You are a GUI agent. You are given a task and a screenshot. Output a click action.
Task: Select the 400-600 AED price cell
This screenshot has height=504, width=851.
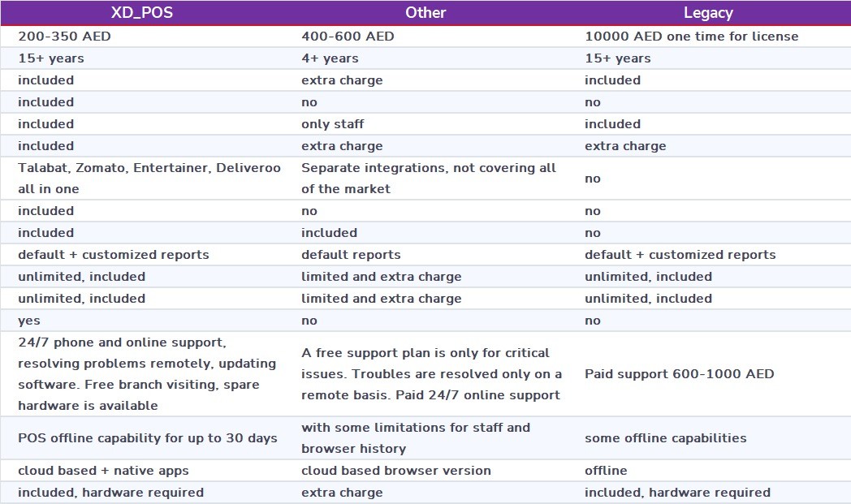click(x=348, y=37)
